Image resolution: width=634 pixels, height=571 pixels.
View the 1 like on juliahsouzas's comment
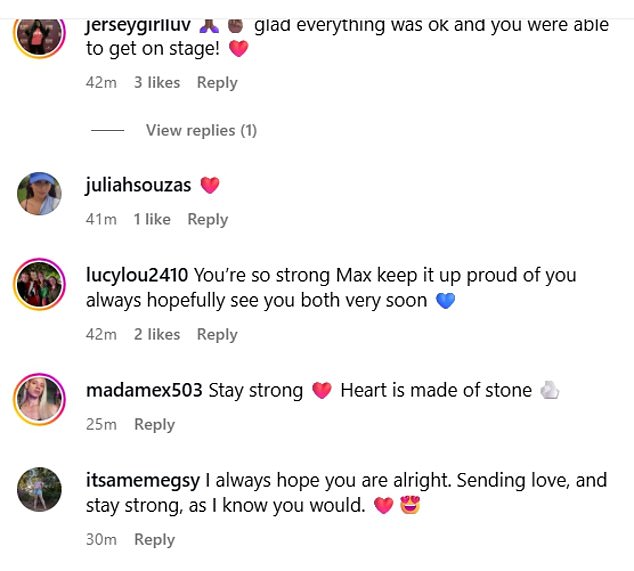click(152, 219)
